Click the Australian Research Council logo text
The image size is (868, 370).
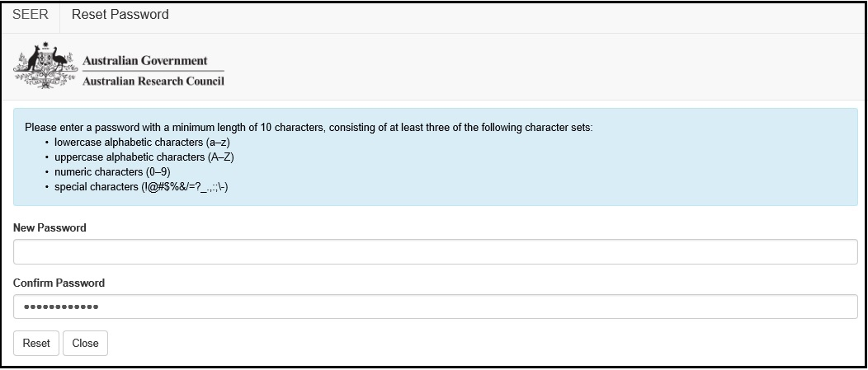click(x=153, y=81)
